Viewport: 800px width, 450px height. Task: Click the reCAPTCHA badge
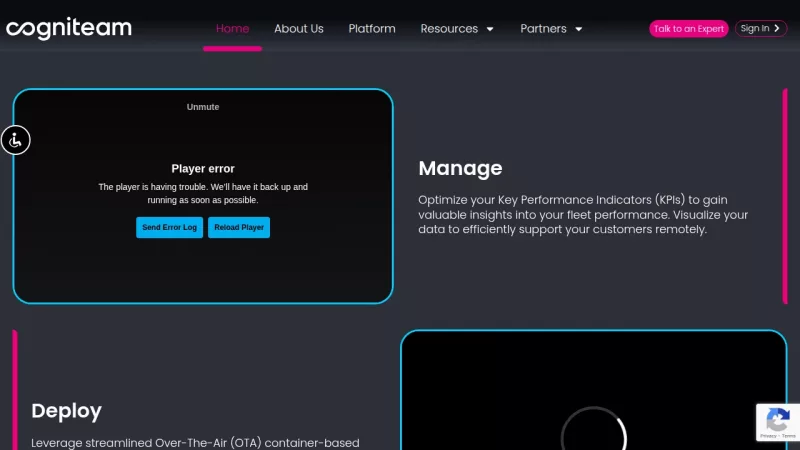778,422
